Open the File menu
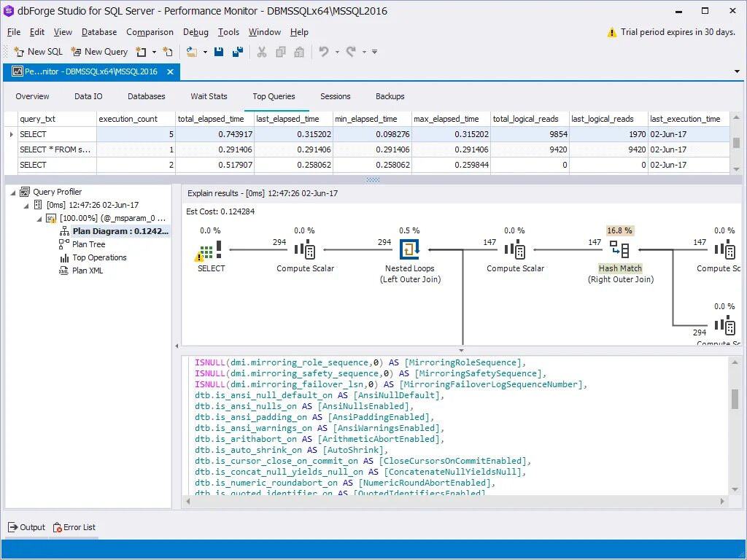The height and width of the screenshot is (560, 747). [14, 32]
